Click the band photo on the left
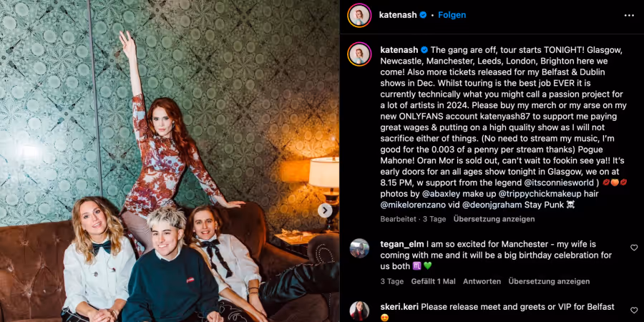 click(170, 161)
